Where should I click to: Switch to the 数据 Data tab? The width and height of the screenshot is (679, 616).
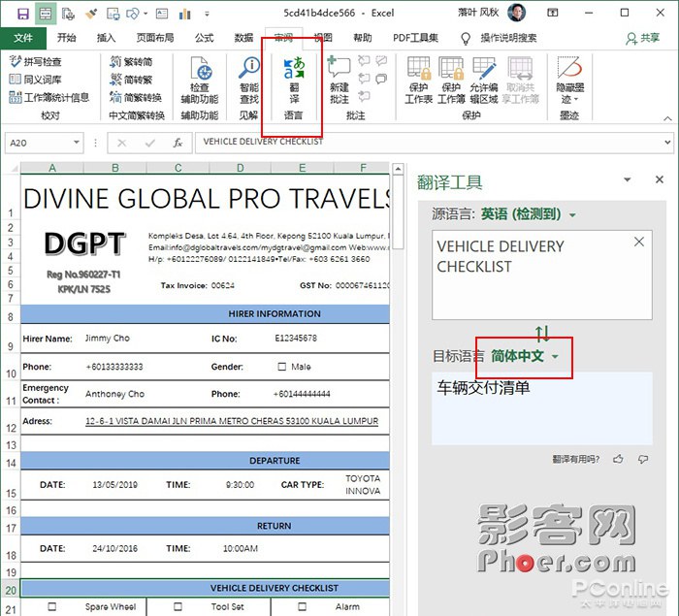click(x=243, y=38)
